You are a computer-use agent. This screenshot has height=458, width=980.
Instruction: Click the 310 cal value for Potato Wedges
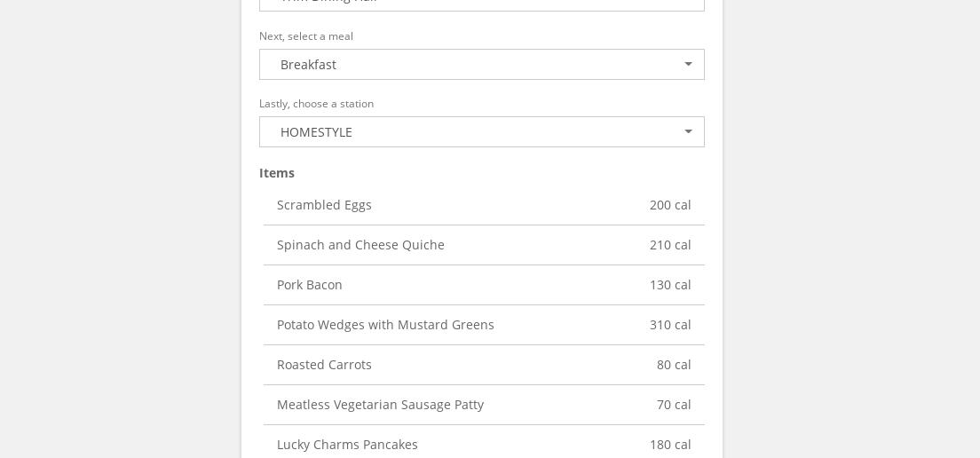(670, 325)
